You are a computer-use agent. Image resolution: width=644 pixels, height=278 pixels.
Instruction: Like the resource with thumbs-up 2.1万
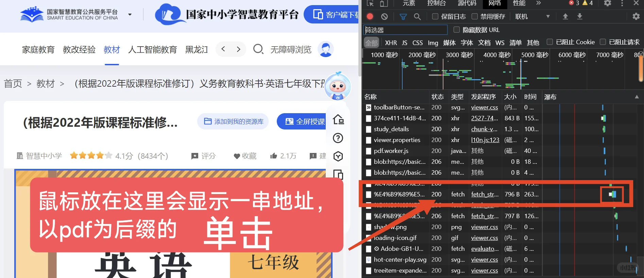click(x=283, y=156)
